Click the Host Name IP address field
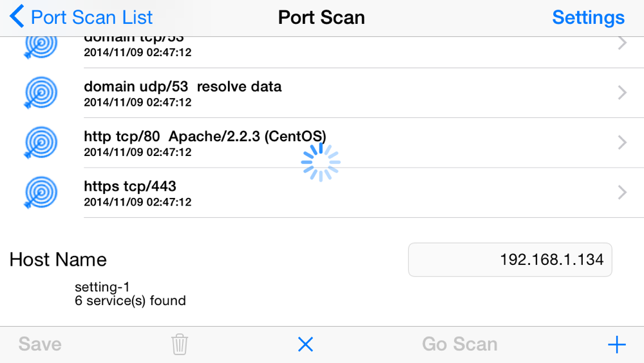The width and height of the screenshot is (644, 363). [x=510, y=260]
